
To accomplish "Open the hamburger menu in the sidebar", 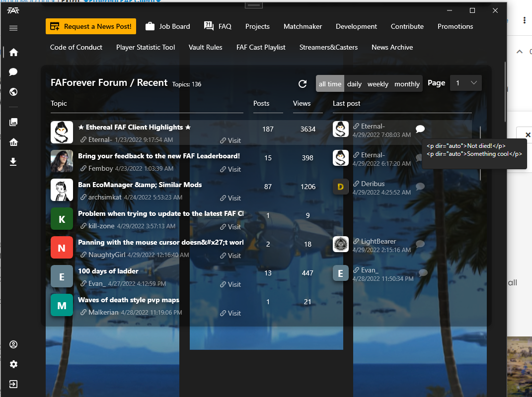I will [x=13, y=28].
